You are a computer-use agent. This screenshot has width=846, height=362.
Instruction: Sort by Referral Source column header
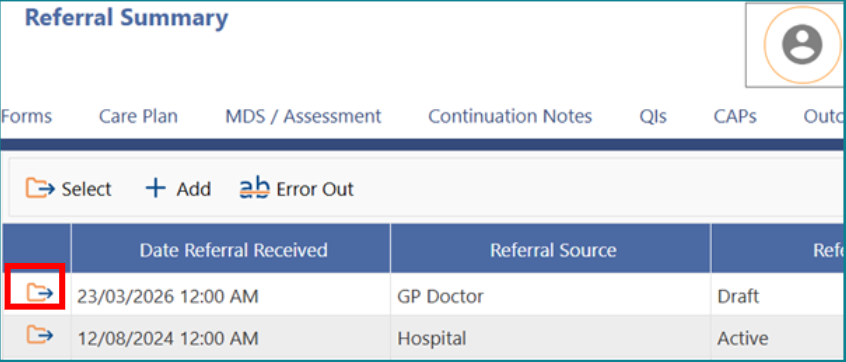[553, 250]
